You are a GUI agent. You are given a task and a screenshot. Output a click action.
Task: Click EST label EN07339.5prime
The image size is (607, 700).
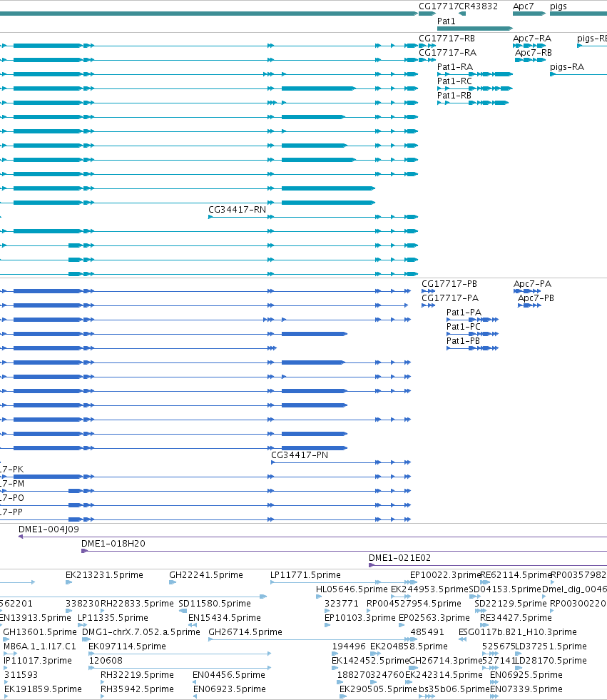pyautogui.click(x=526, y=689)
